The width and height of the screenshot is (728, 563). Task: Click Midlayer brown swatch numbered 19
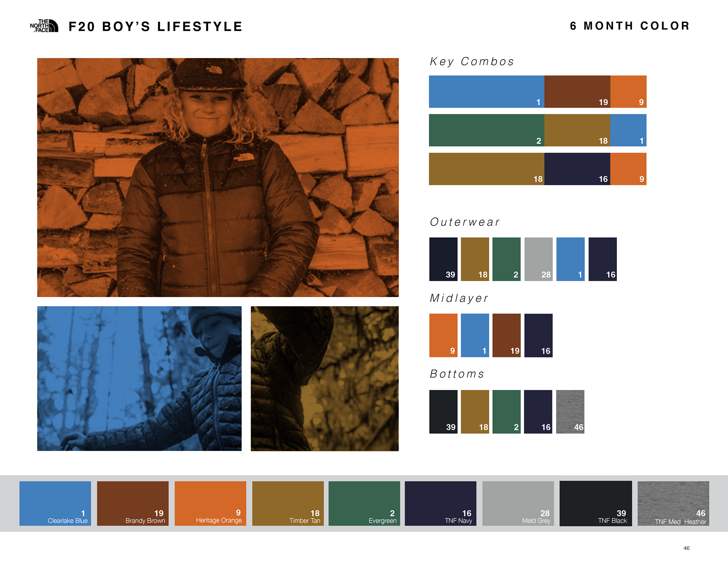[507, 335]
